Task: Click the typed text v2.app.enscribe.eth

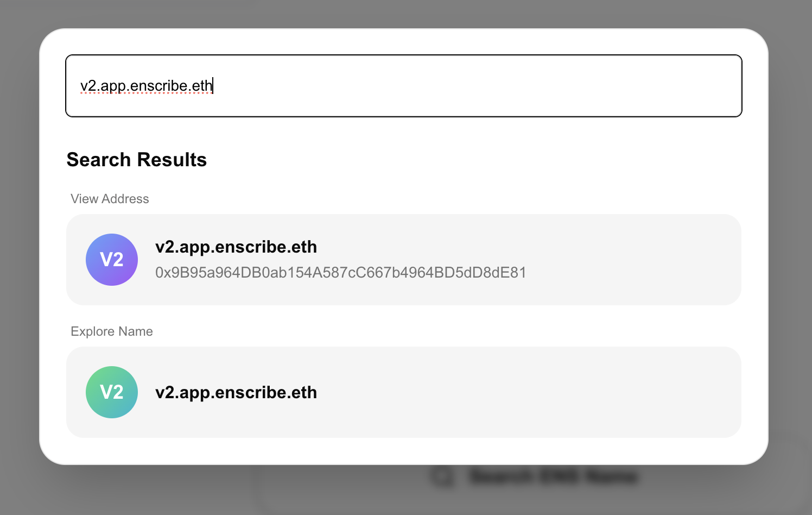Action: pyautogui.click(x=145, y=86)
